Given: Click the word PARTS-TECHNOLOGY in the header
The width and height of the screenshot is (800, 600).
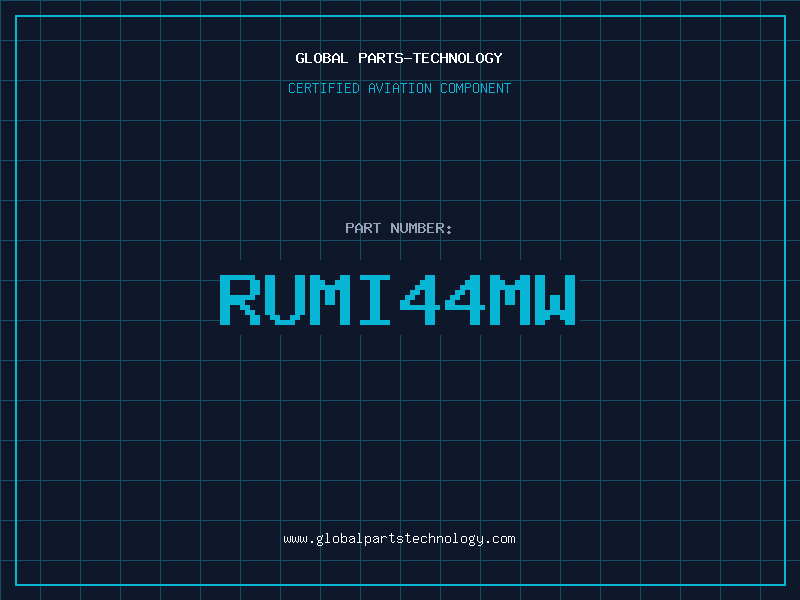Looking at the screenshot, I should point(430,58).
